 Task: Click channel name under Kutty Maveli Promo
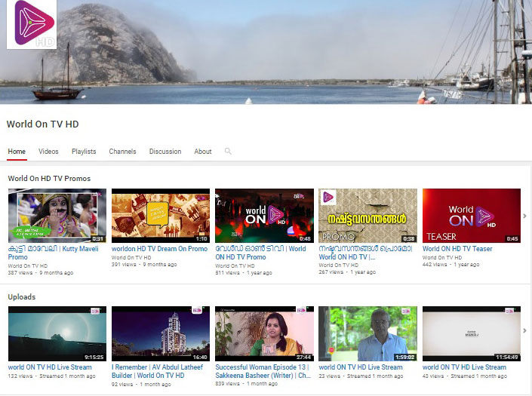pyautogui.click(x=28, y=266)
